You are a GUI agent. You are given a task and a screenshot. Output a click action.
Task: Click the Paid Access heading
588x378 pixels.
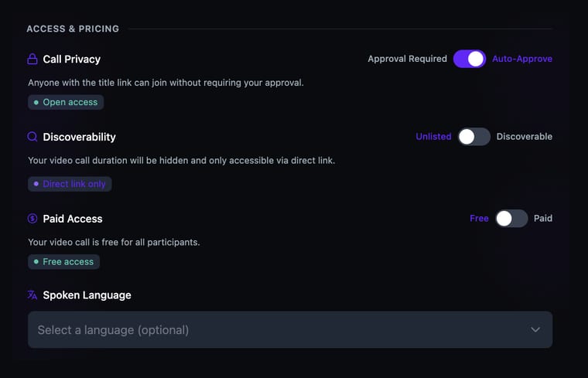click(x=73, y=219)
